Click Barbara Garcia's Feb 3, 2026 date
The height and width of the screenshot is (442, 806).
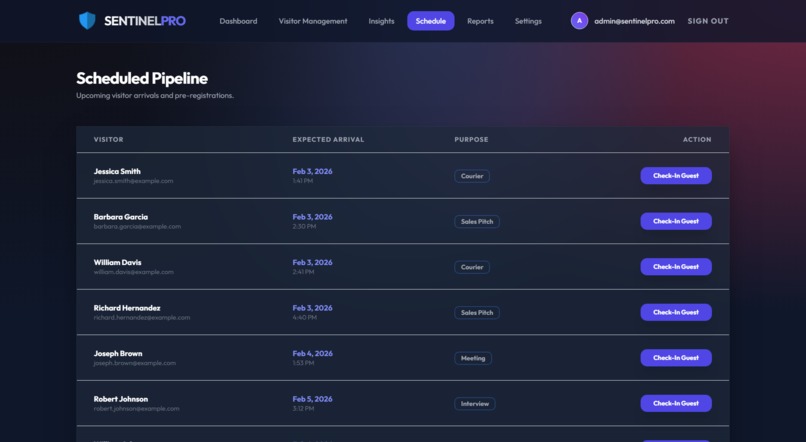click(x=312, y=217)
